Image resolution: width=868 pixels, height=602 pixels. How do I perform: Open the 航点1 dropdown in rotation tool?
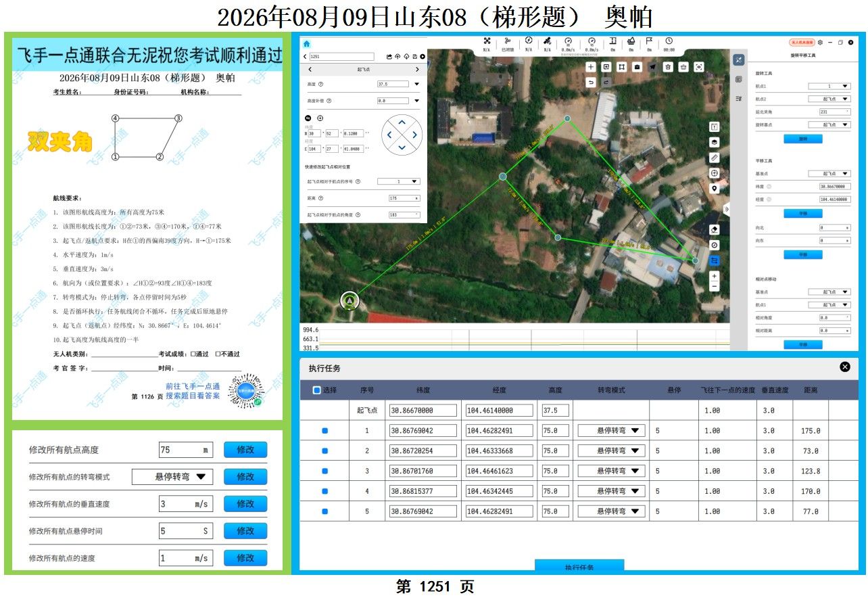(829, 87)
